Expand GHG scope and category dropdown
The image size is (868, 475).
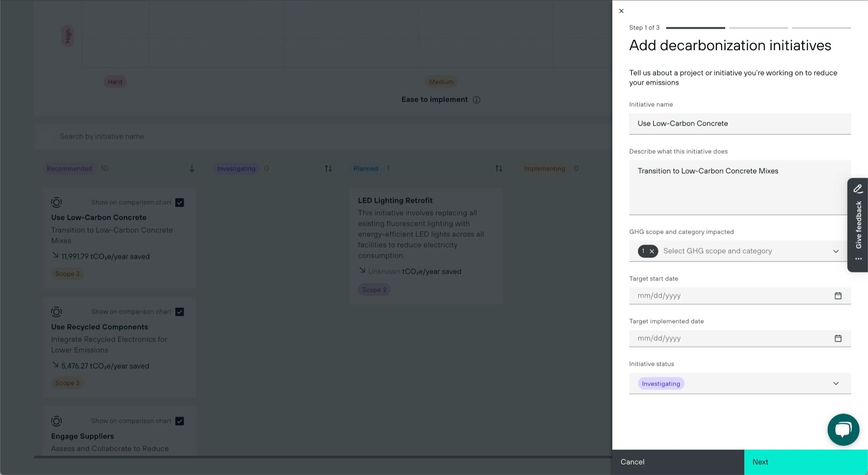pyautogui.click(x=835, y=251)
